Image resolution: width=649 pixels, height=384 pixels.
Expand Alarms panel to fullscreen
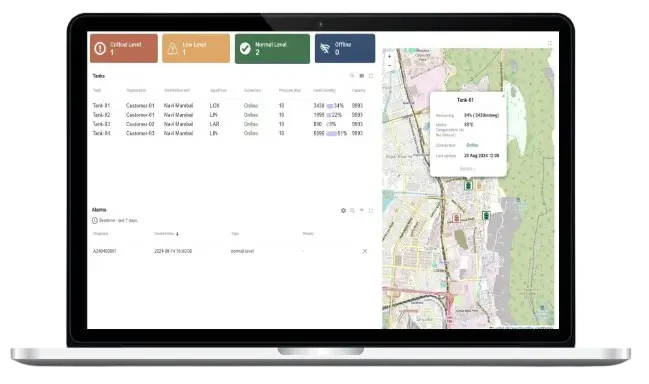pyautogui.click(x=371, y=211)
